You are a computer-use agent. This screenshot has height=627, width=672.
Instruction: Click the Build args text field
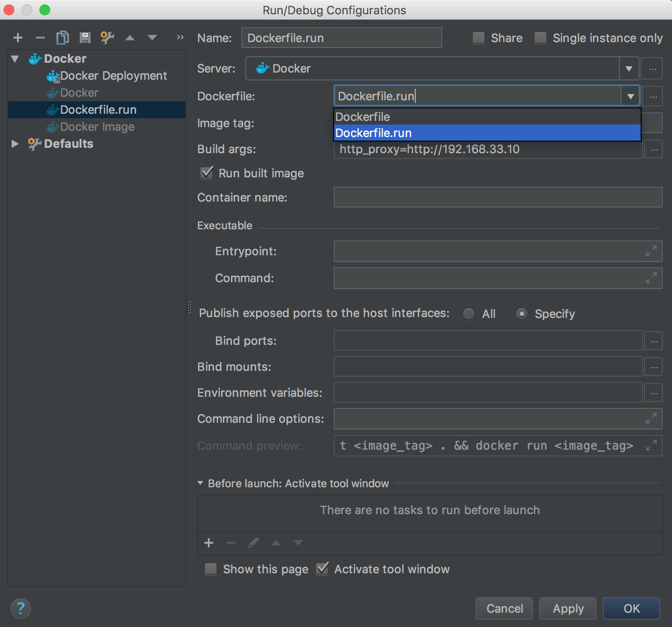coord(488,150)
